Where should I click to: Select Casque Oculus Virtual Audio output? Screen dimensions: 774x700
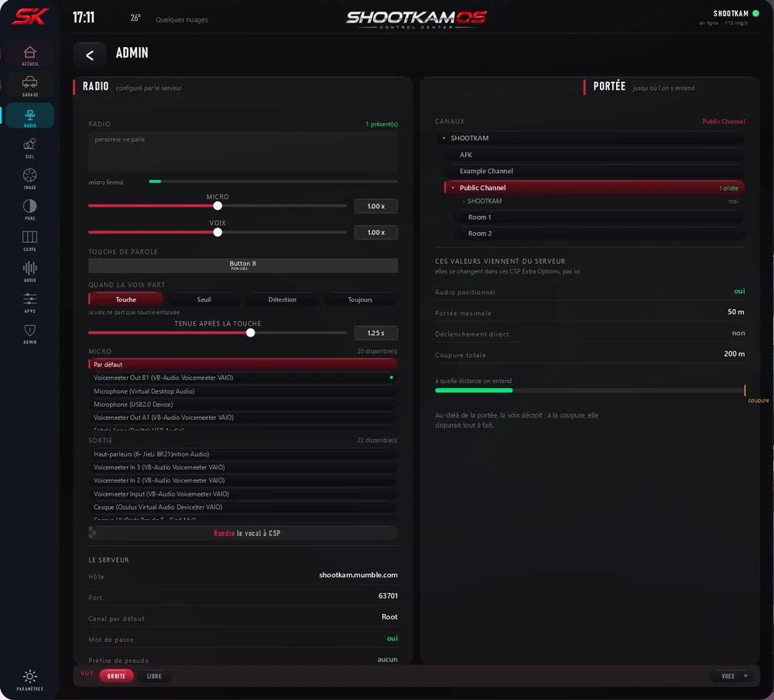pos(243,507)
